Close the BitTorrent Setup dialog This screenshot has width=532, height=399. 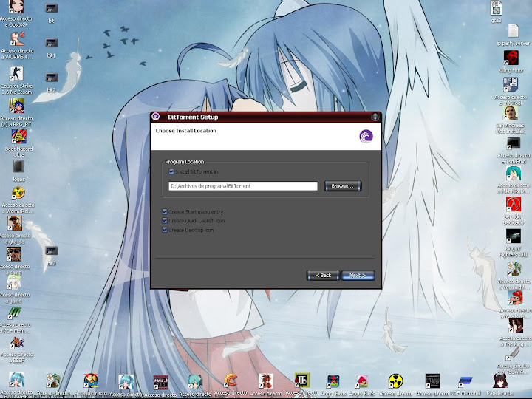(x=375, y=117)
